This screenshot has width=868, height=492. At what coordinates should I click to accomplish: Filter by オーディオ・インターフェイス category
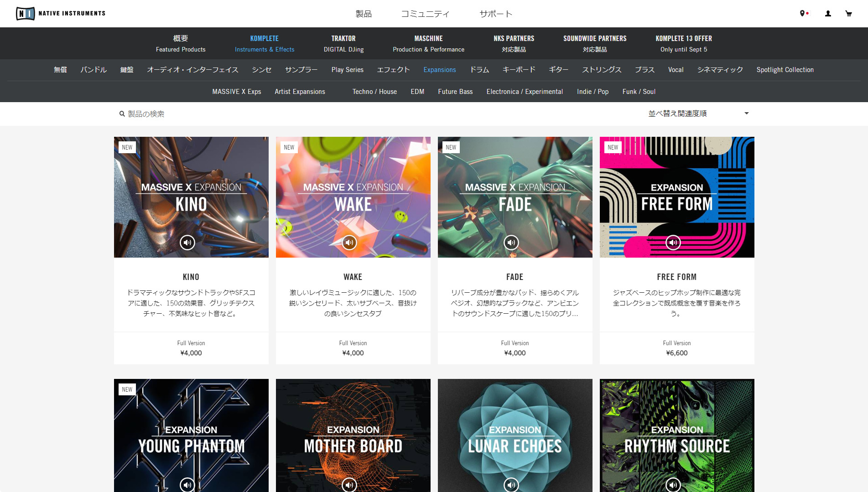tap(192, 70)
